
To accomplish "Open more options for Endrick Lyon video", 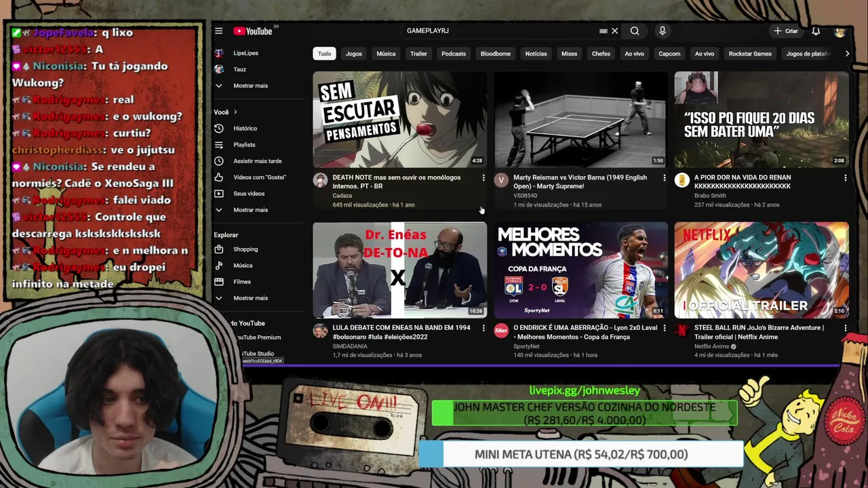I will click(x=664, y=328).
